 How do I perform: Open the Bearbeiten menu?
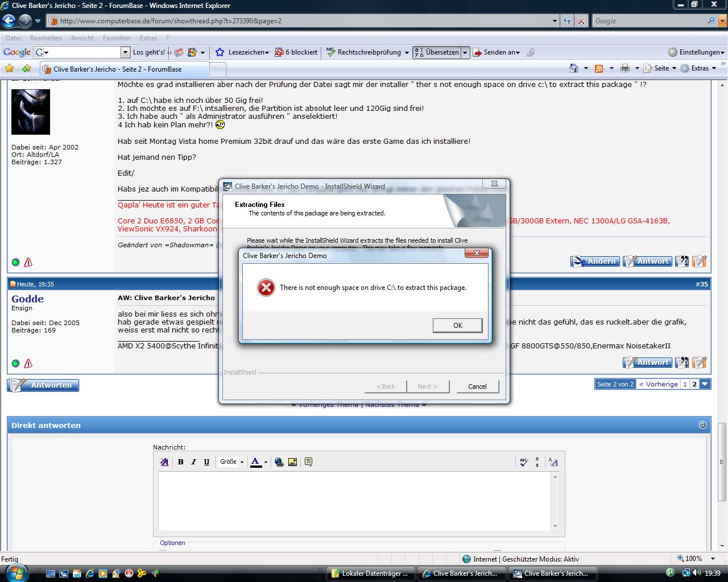click(46, 38)
